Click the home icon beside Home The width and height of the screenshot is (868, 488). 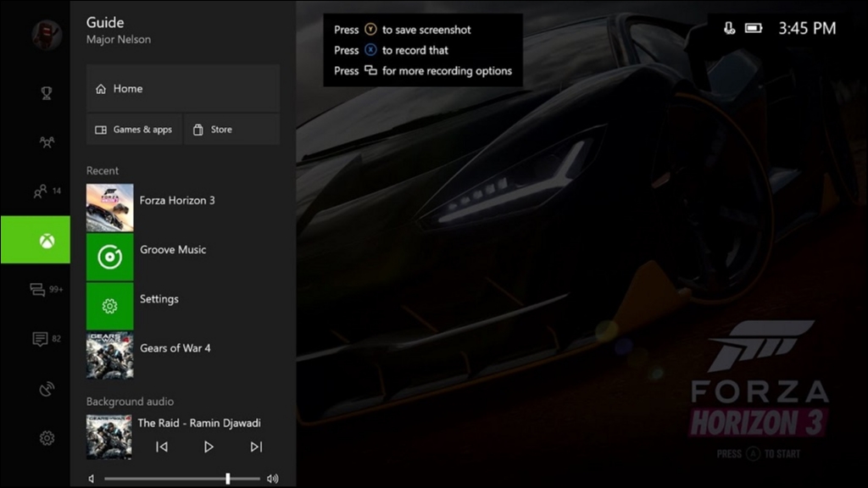click(101, 88)
